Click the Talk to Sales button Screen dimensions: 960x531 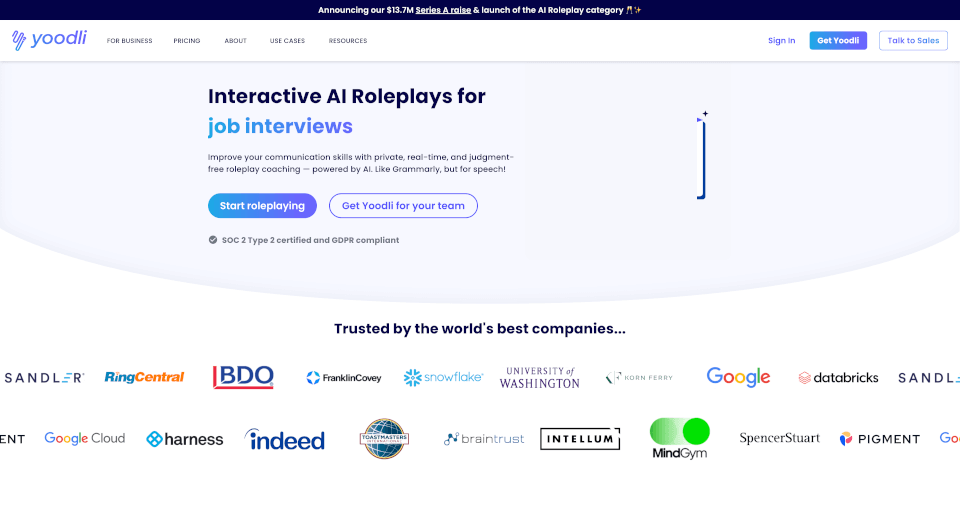tap(913, 40)
